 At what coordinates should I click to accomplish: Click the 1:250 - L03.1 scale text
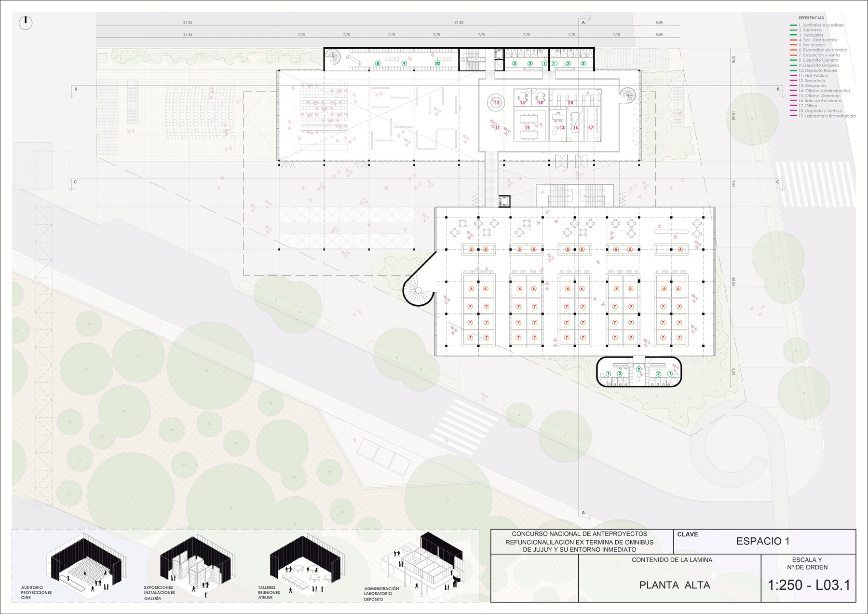[x=809, y=585]
